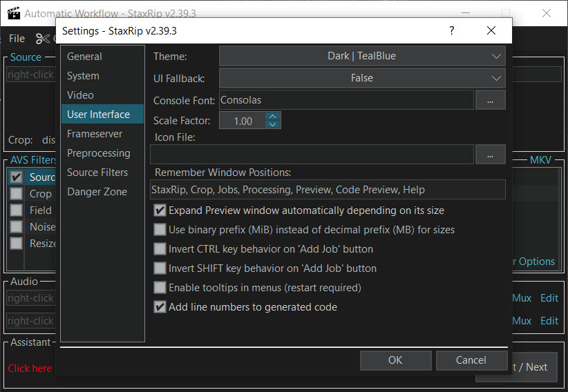Close the main StaxRip window

547,13
